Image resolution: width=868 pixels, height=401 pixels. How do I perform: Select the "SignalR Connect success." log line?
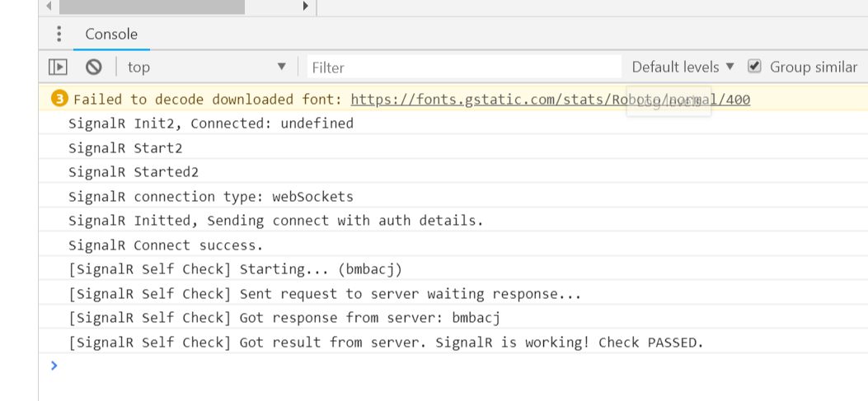point(166,245)
